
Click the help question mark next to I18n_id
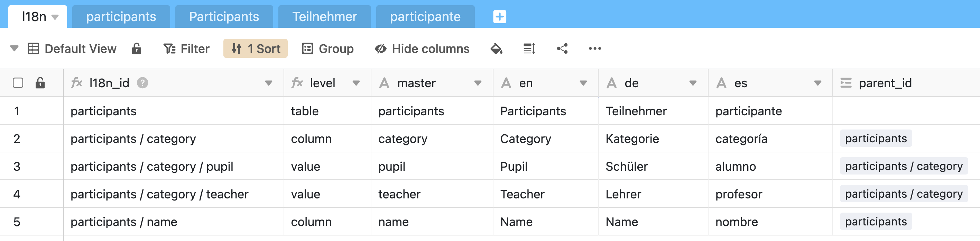(x=143, y=83)
